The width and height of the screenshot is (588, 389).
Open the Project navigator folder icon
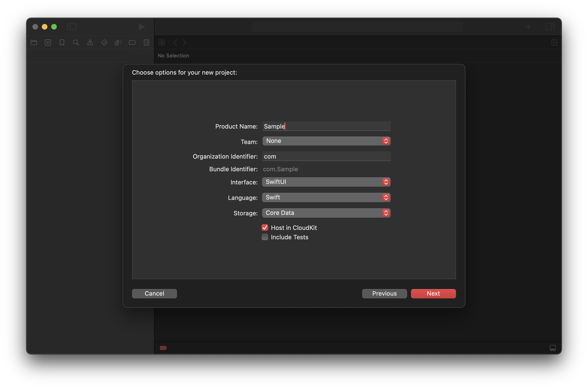pos(34,42)
